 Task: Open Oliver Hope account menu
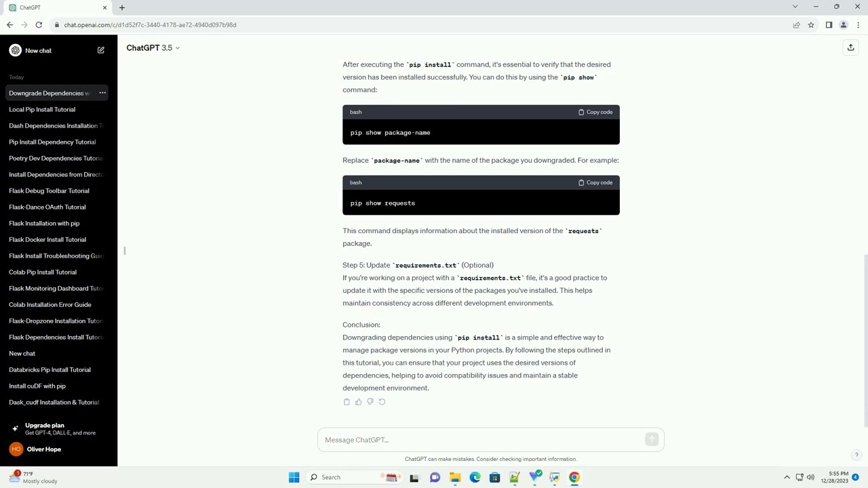[58, 449]
